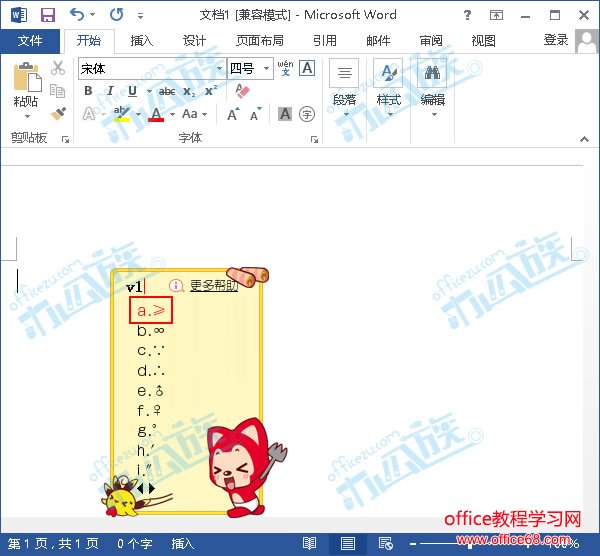Open Font dialog launcher

click(314, 140)
